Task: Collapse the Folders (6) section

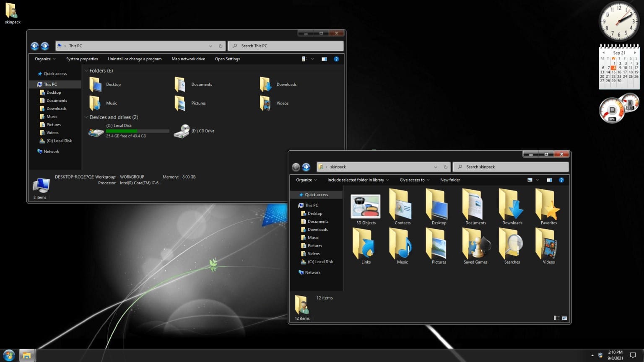Action: [86, 70]
